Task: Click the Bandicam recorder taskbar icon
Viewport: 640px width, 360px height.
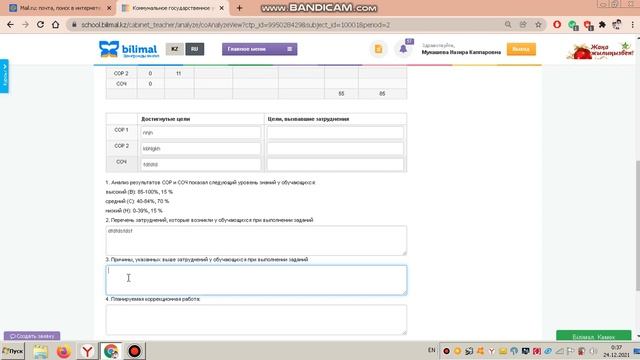Action: (134, 351)
